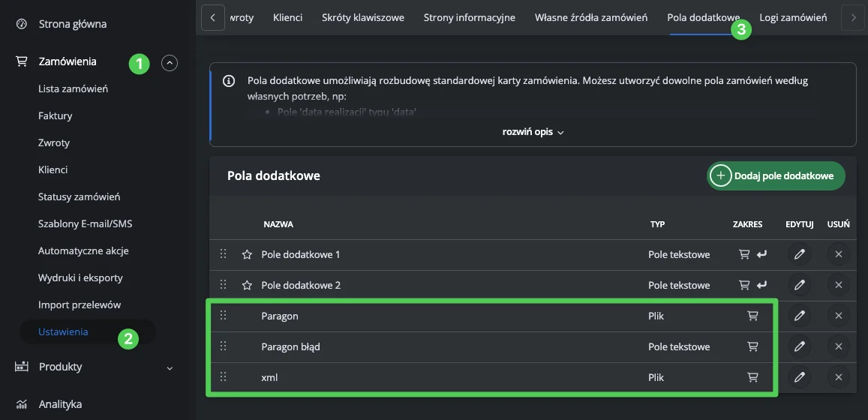The image size is (868, 420).
Task: Toggle favorite star for Pole dodatkowe 1
Action: click(x=247, y=254)
